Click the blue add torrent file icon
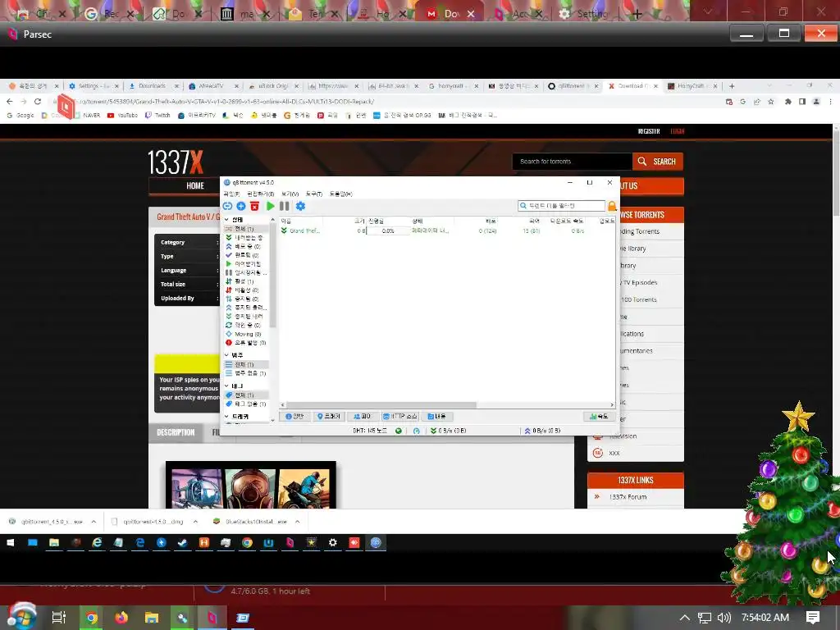The width and height of the screenshot is (840, 630). click(x=241, y=206)
